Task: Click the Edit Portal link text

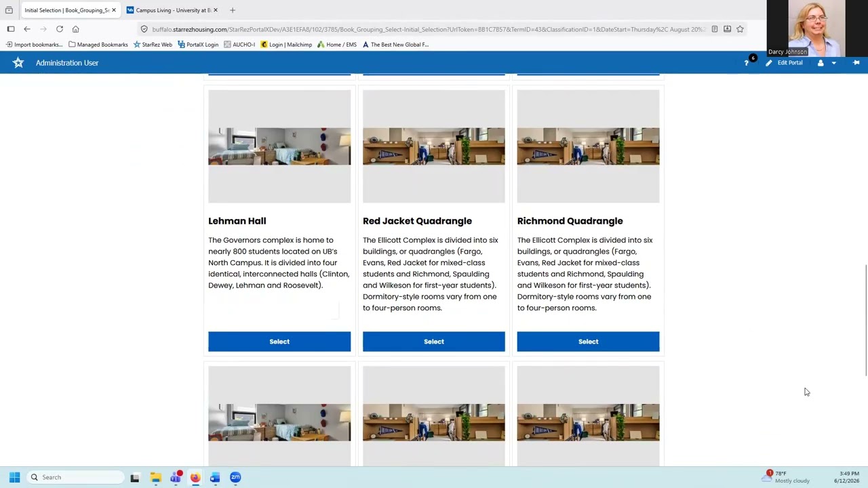Action: (x=790, y=63)
